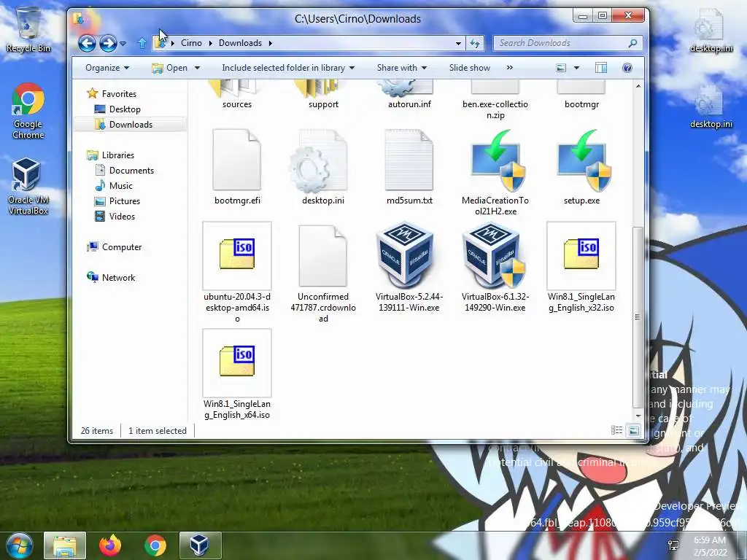Select the Recycle Bin desktop icon
Image resolution: width=747 pixels, height=560 pixels.
[28, 30]
